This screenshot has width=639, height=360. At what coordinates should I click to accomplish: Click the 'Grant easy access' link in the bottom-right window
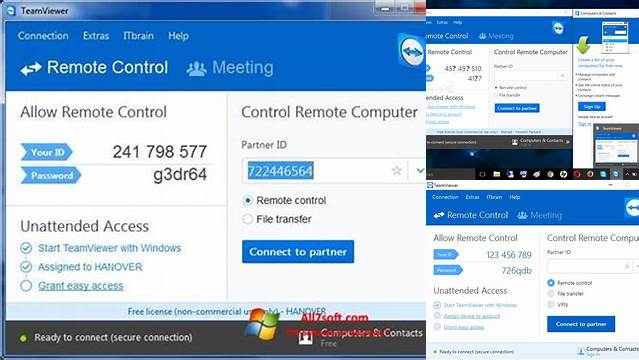click(464, 327)
